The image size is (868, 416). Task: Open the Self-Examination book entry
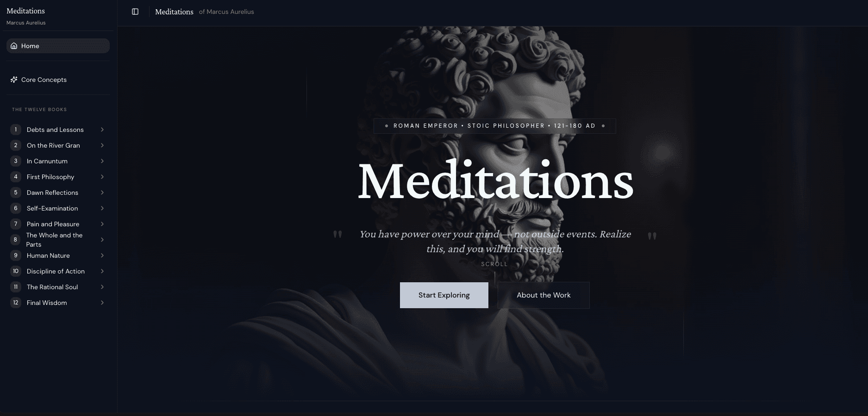pos(58,208)
